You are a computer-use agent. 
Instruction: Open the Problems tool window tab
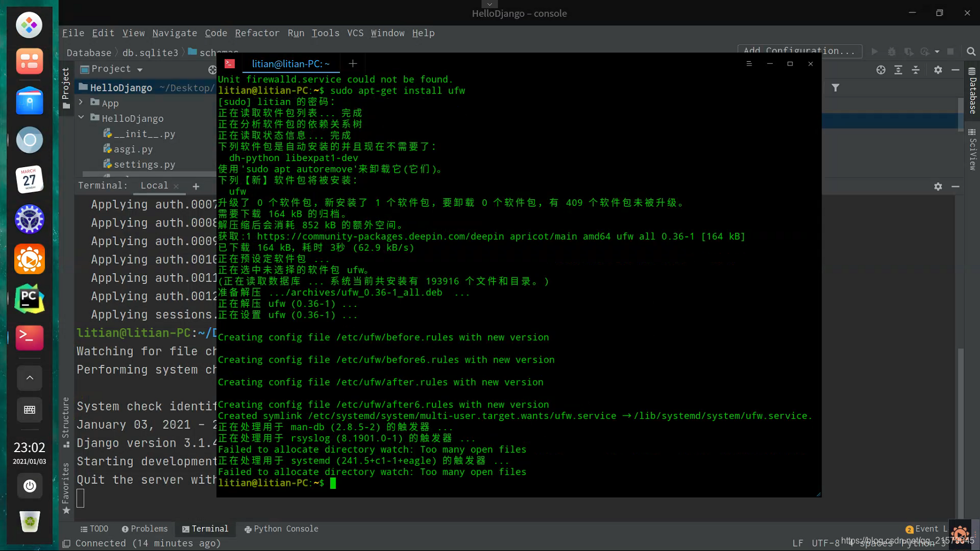coord(144,529)
